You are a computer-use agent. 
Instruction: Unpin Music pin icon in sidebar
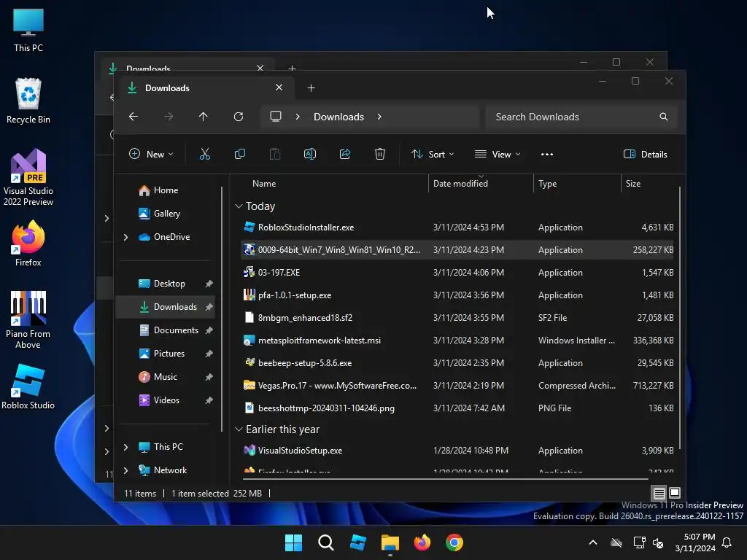[x=209, y=377]
